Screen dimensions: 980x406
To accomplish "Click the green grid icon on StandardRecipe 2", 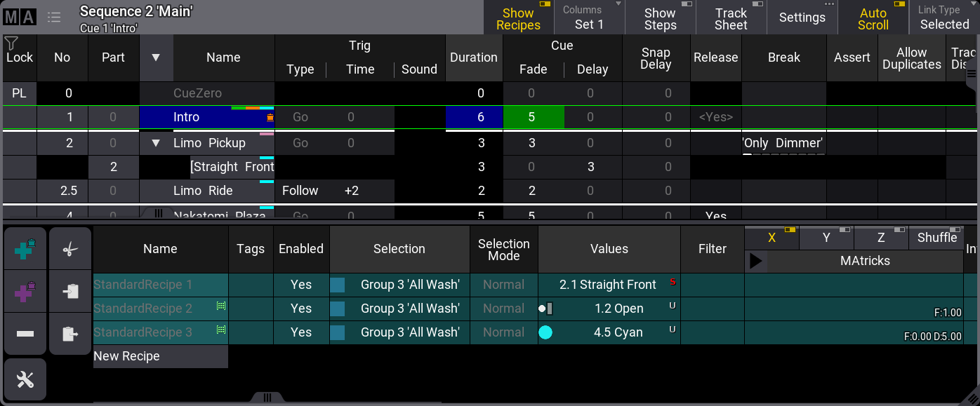I will coord(221,306).
